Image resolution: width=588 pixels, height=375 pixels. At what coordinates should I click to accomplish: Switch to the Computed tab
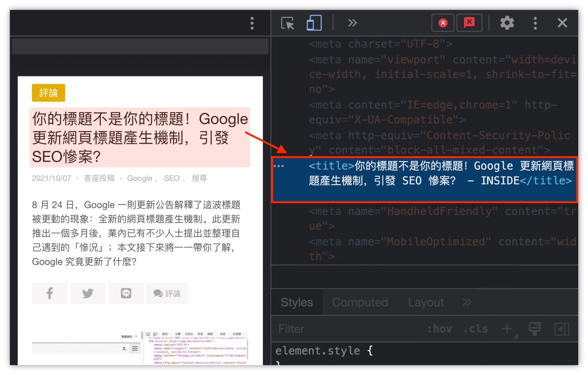point(359,302)
